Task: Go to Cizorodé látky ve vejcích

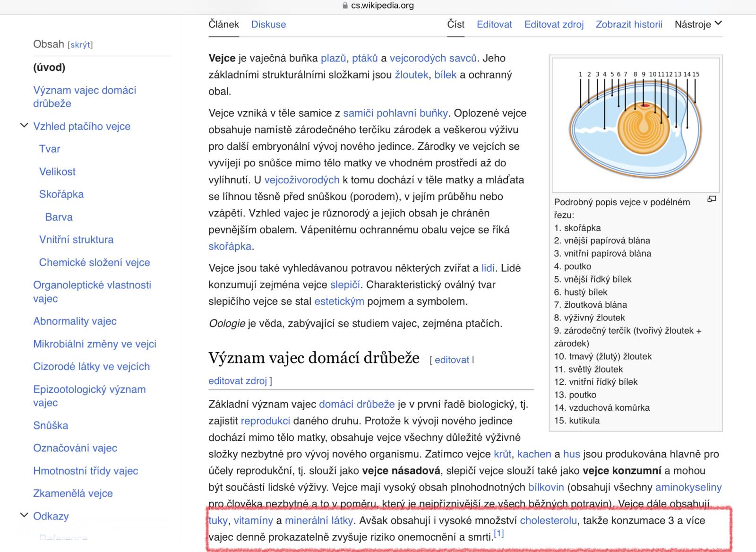Action: 91,367
